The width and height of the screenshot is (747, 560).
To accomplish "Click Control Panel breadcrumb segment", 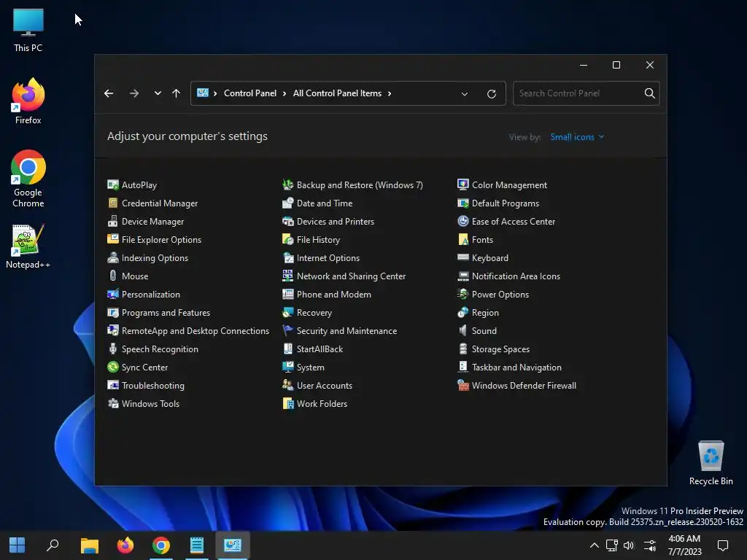I will (x=250, y=93).
